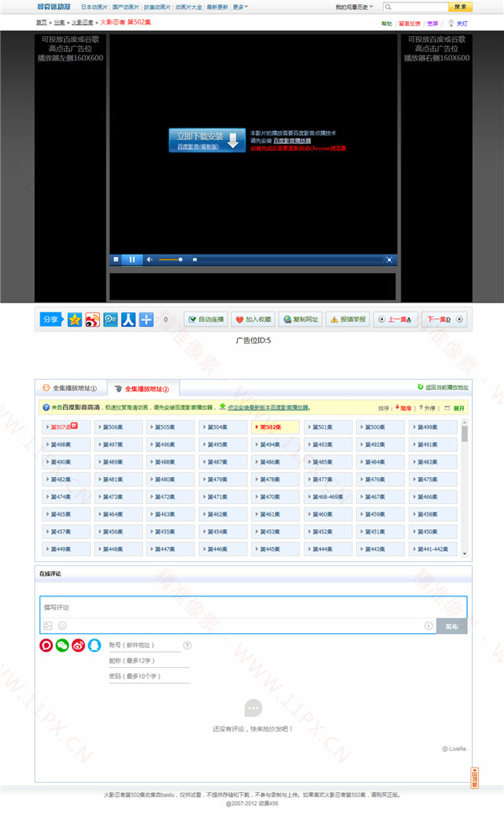504x819 pixels.
Task: Click the episode list scrollbar thumb
Action: pyautogui.click(x=465, y=433)
